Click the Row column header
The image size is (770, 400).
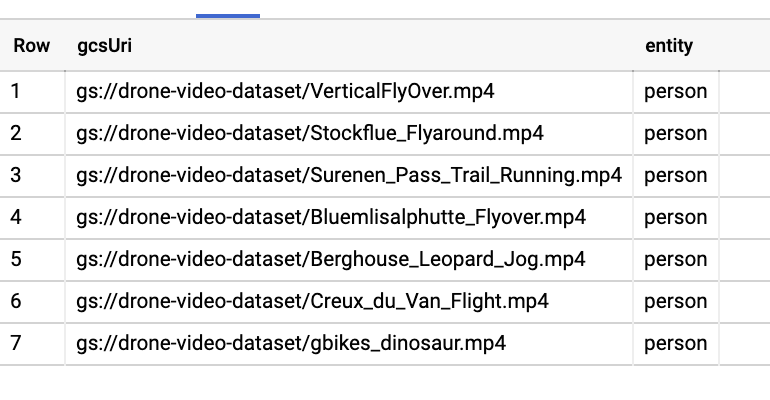[32, 46]
